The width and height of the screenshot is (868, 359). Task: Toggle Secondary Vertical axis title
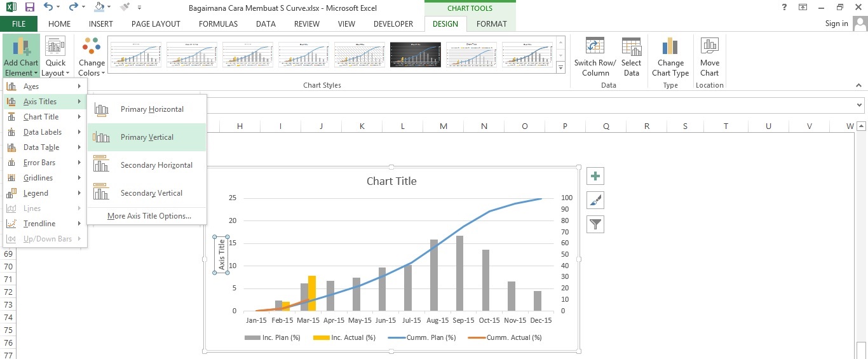coord(147,193)
